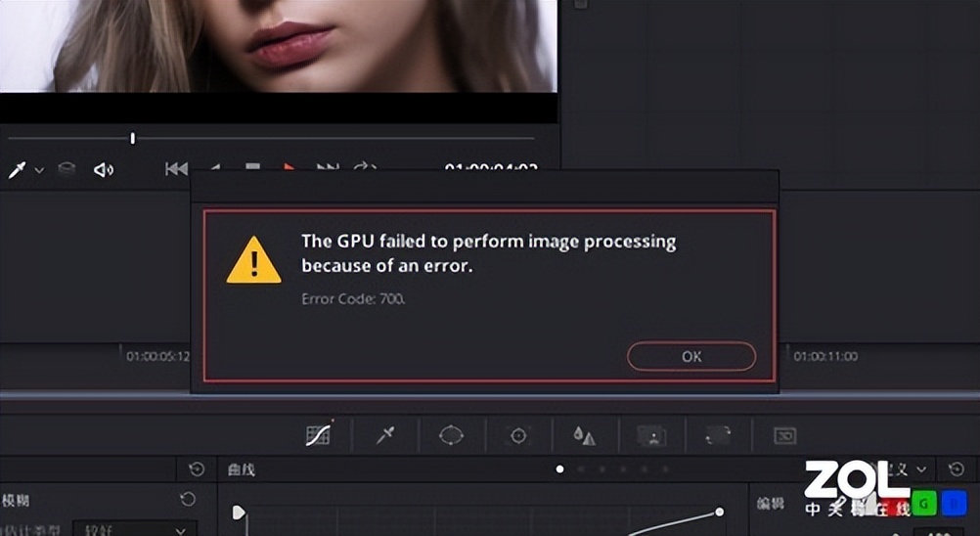Reset the palette left of 曲线
Viewport: 980px width, 536px height.
coord(197,469)
